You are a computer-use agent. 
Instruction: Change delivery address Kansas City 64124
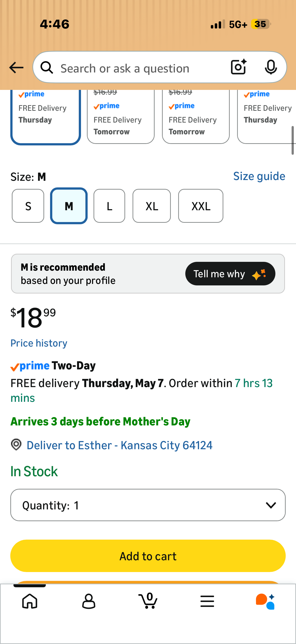(x=119, y=445)
